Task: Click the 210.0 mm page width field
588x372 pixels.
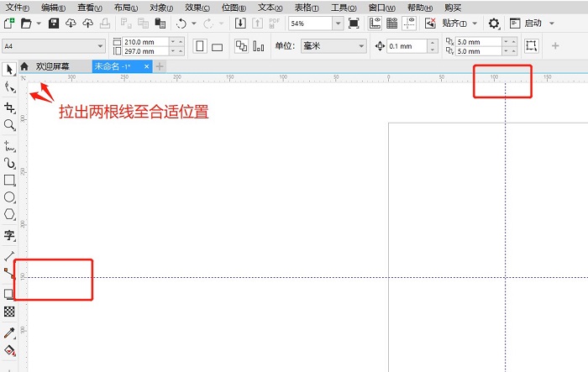Action: (146, 42)
